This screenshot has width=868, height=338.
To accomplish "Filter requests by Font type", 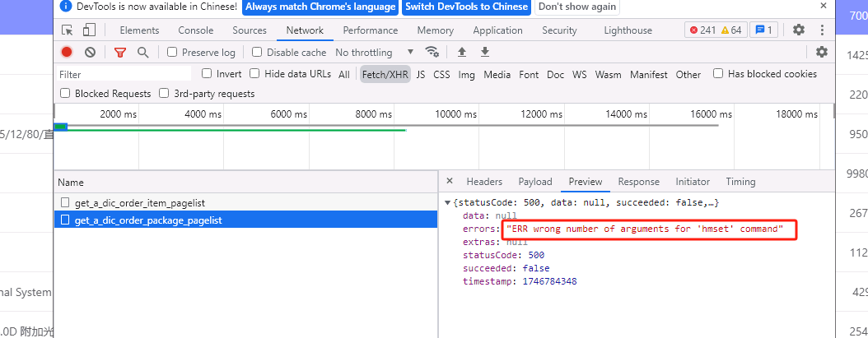I will [529, 74].
